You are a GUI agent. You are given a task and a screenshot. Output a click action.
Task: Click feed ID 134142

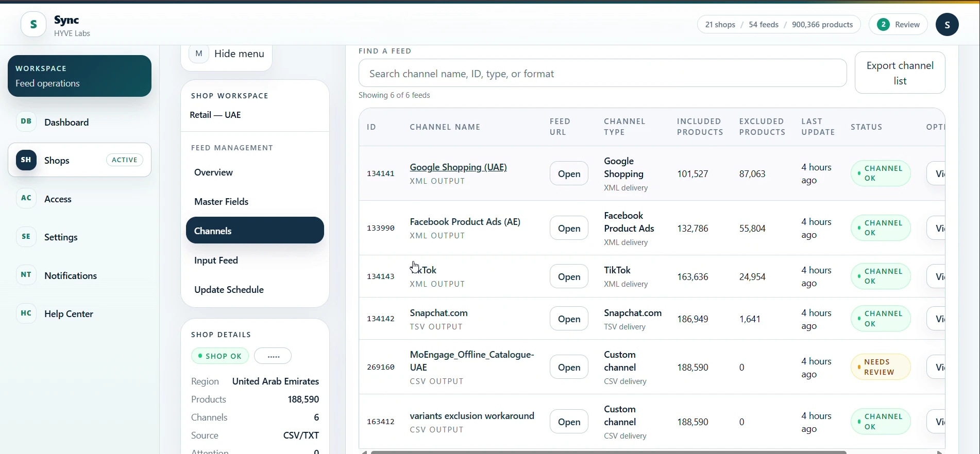point(380,319)
